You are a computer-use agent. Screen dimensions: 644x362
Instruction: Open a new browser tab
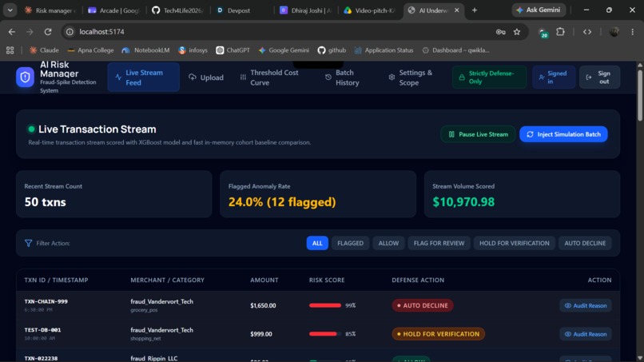[x=475, y=10]
